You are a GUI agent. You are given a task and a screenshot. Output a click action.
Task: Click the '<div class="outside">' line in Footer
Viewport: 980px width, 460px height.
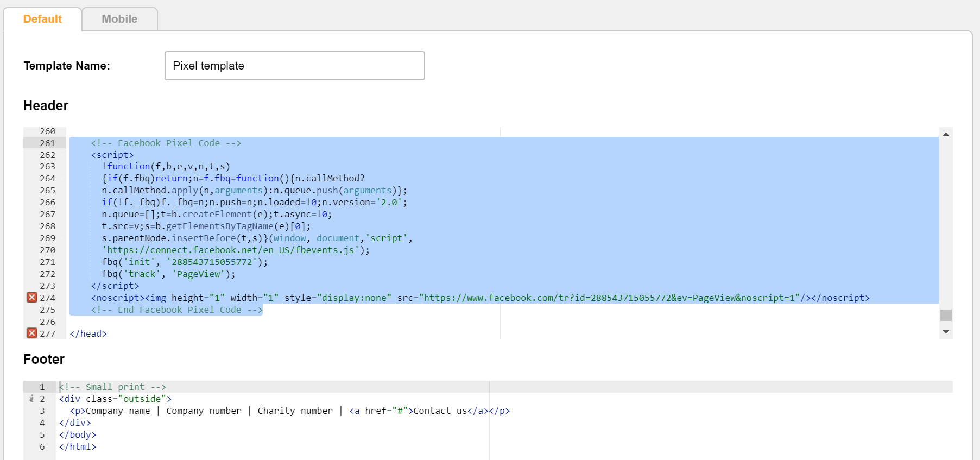(115, 399)
